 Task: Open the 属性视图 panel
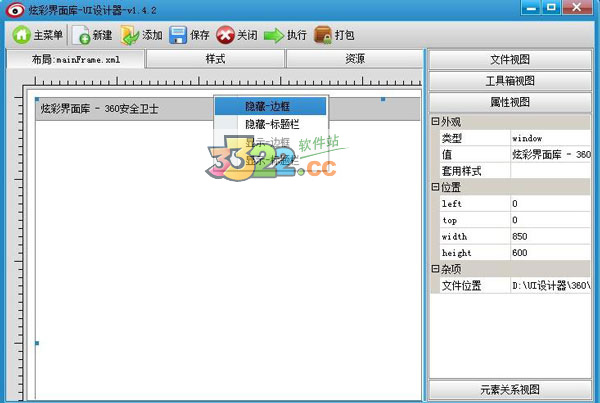(x=510, y=102)
